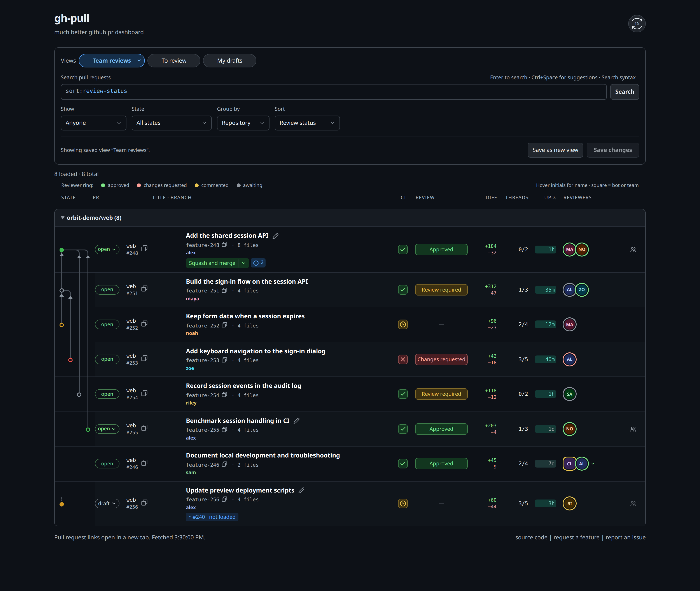Open the Search syntax link
Viewport: 700px width, 591px height.
tap(618, 77)
